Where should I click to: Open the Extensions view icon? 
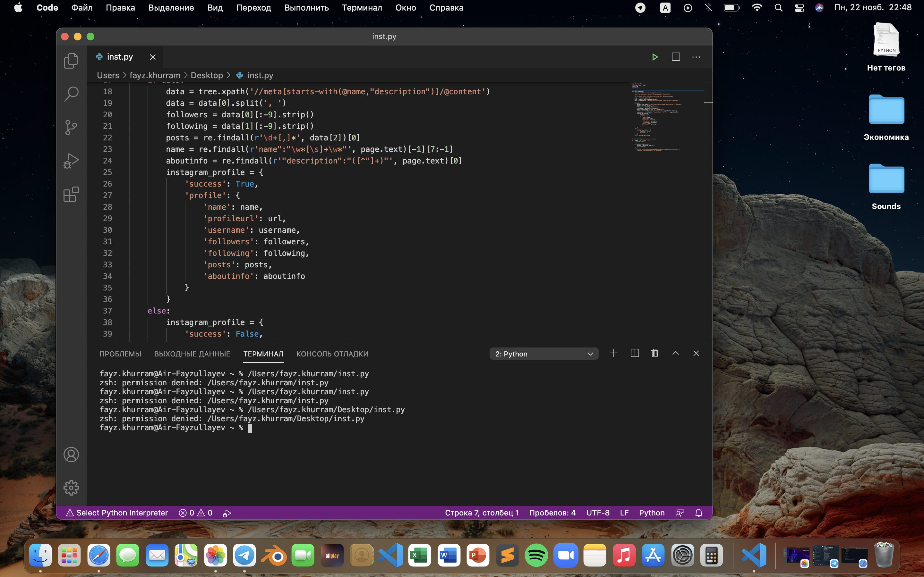click(x=71, y=194)
